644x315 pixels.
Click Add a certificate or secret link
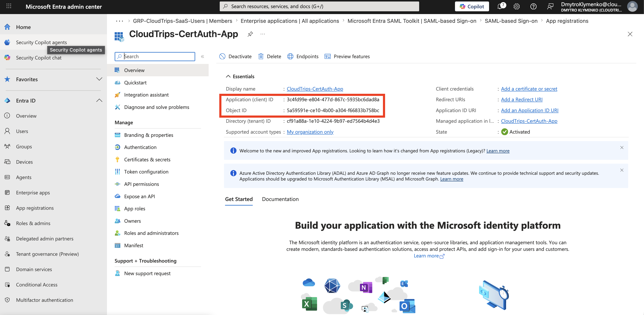click(529, 89)
